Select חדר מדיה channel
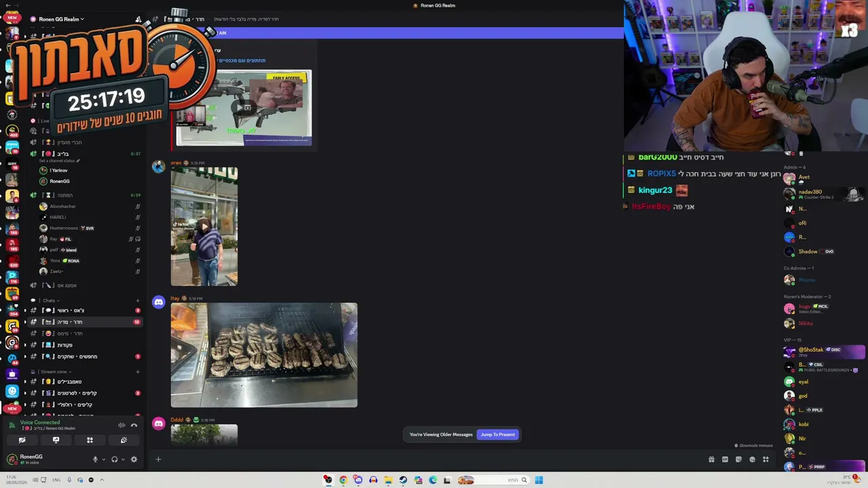This screenshot has width=868, height=488. pyautogui.click(x=85, y=322)
